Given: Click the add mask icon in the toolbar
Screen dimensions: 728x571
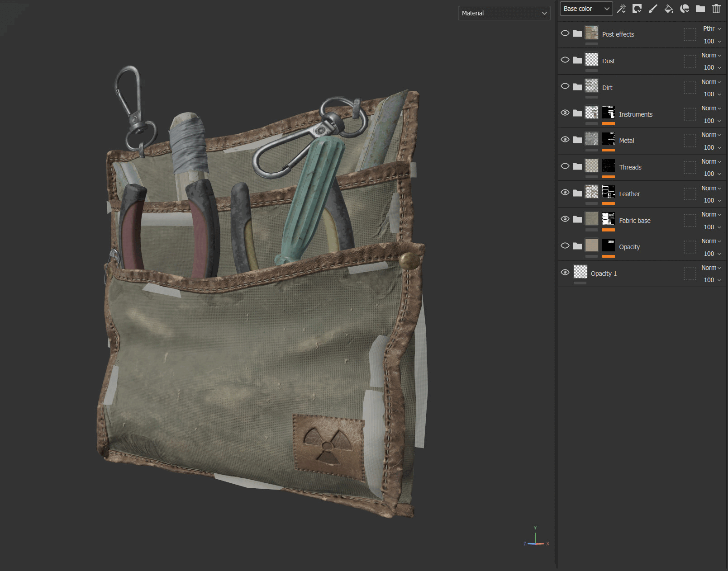Looking at the screenshot, I should [637, 9].
